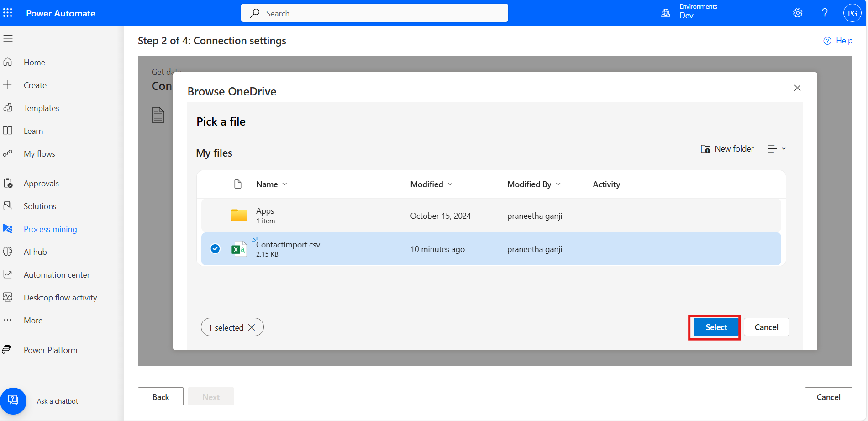
Task: Click in the Search box
Action: pyautogui.click(x=374, y=13)
